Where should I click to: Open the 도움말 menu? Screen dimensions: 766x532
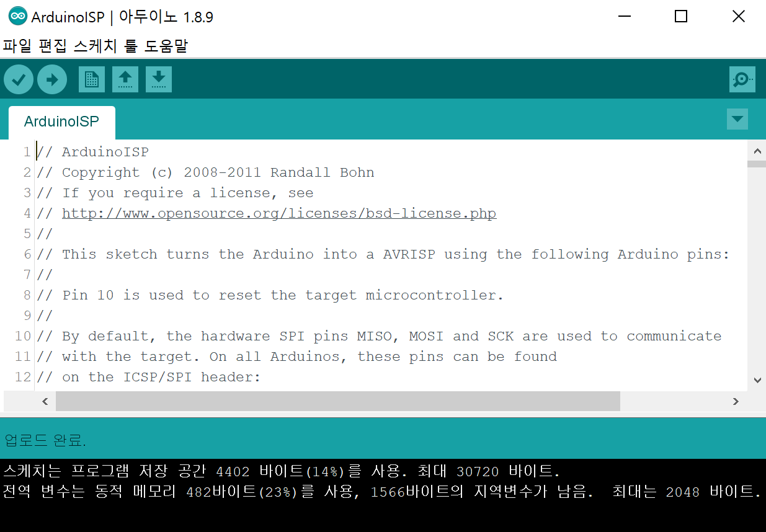(166, 46)
